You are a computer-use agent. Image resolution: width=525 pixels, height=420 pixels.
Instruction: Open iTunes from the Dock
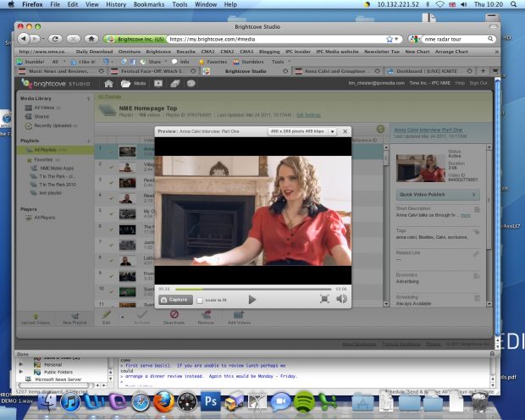[x=70, y=402]
